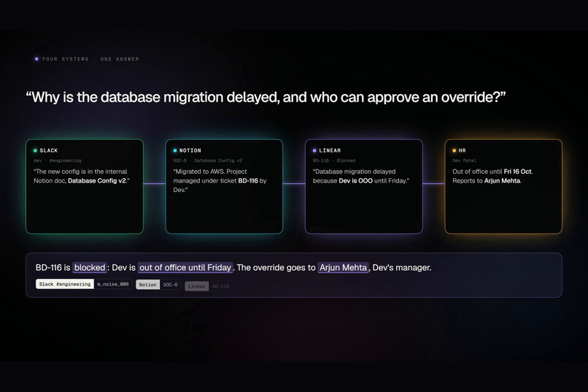Open the HR Dev Patel card
588x392 pixels.
point(503,186)
